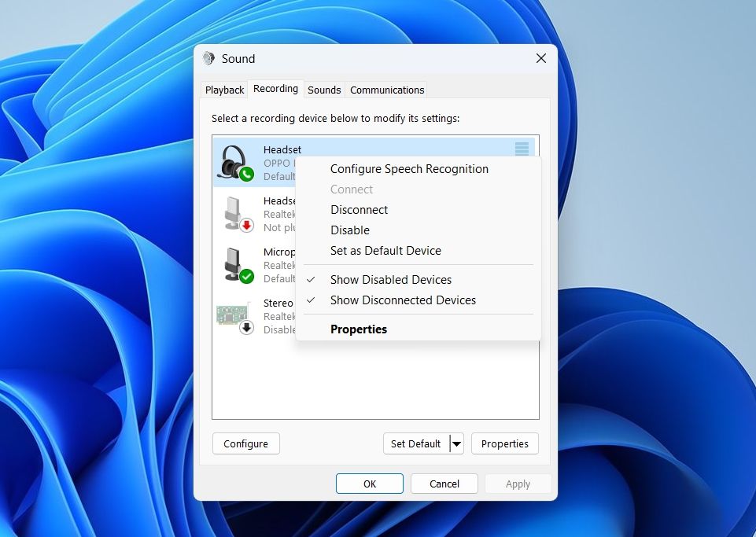Switch to the Playback tab

224,90
